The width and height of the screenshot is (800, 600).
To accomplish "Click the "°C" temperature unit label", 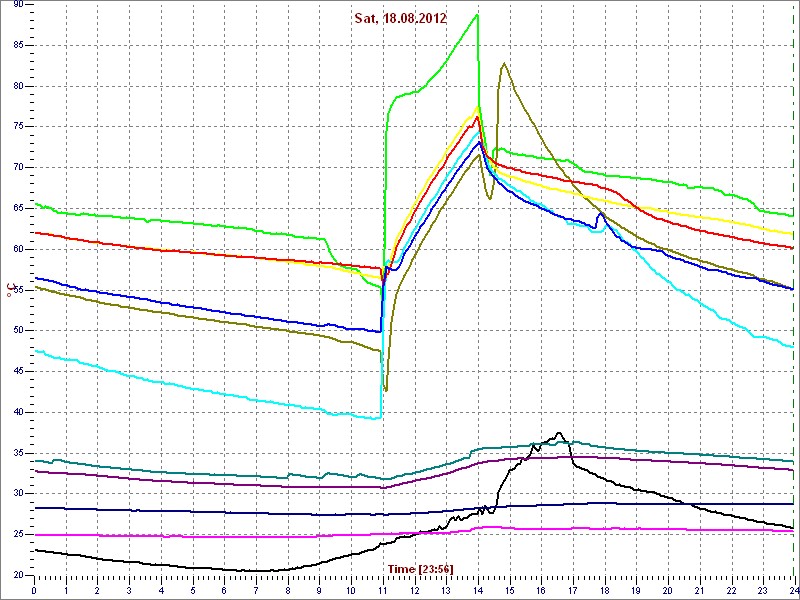I will [9, 291].
